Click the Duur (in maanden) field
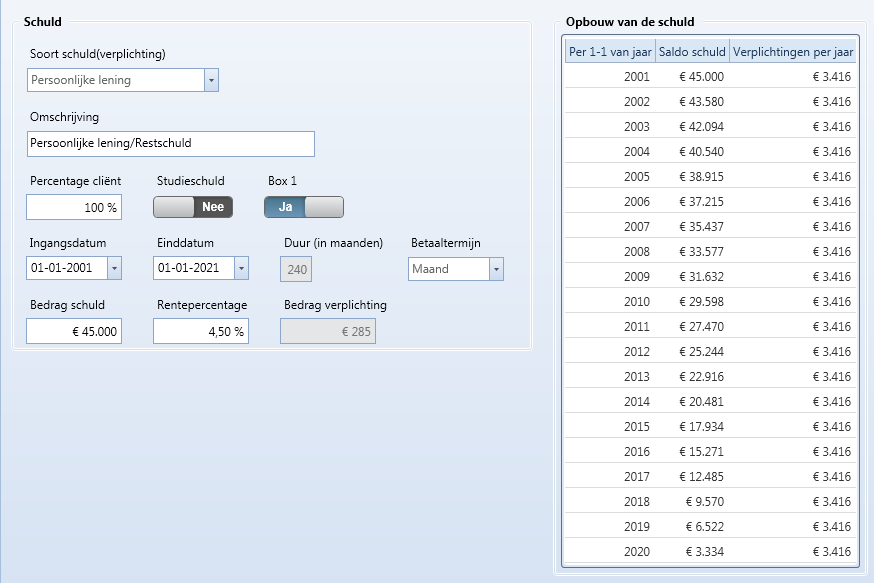 pos(297,269)
